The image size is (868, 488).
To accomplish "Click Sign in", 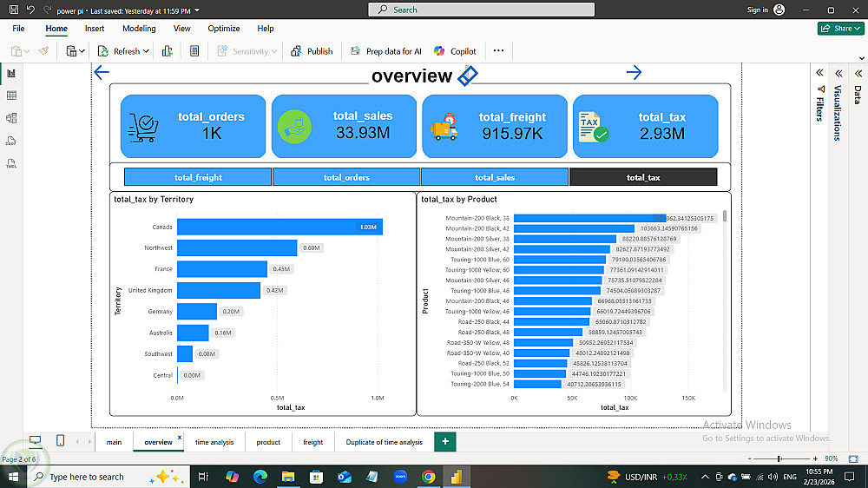I will click(766, 10).
